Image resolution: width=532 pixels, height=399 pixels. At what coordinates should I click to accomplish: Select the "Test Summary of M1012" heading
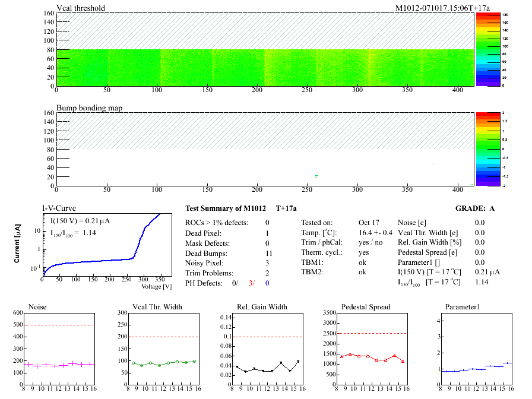pyautogui.click(x=226, y=208)
